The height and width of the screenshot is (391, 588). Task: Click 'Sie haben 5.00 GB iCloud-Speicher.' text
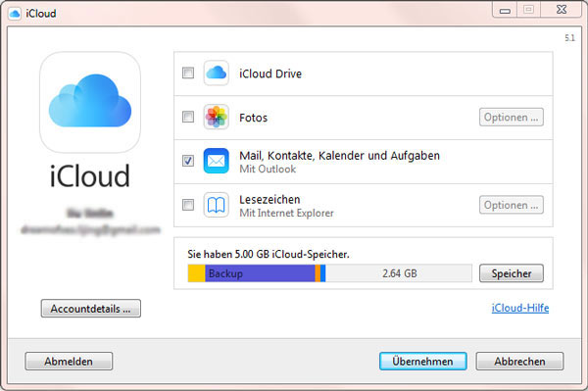[x=269, y=254]
